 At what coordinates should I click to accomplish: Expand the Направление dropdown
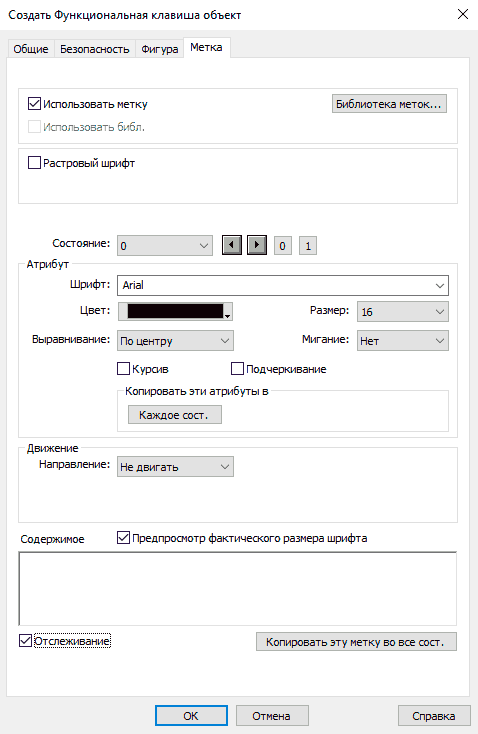(175, 467)
